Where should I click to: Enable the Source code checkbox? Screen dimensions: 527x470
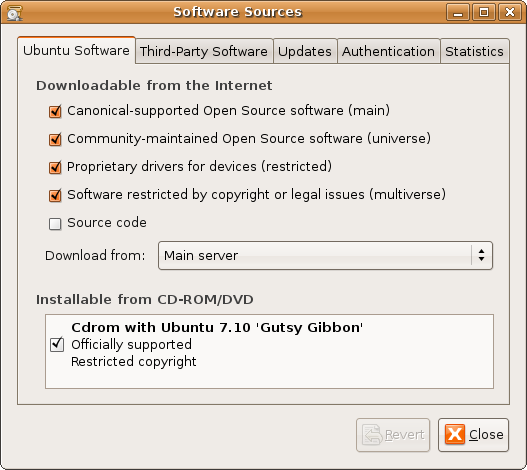(x=55, y=224)
